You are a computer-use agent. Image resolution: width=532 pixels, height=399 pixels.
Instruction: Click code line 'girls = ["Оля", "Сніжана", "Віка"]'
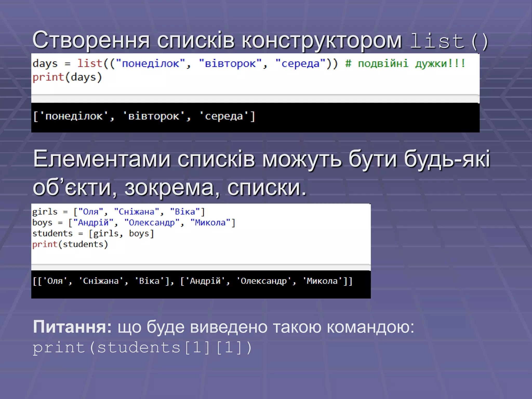pyautogui.click(x=119, y=212)
